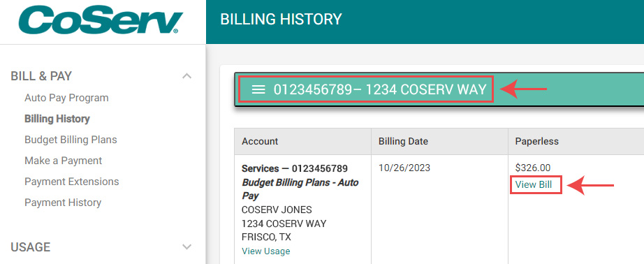Click the USAGE heading
644x264 pixels.
point(31,247)
